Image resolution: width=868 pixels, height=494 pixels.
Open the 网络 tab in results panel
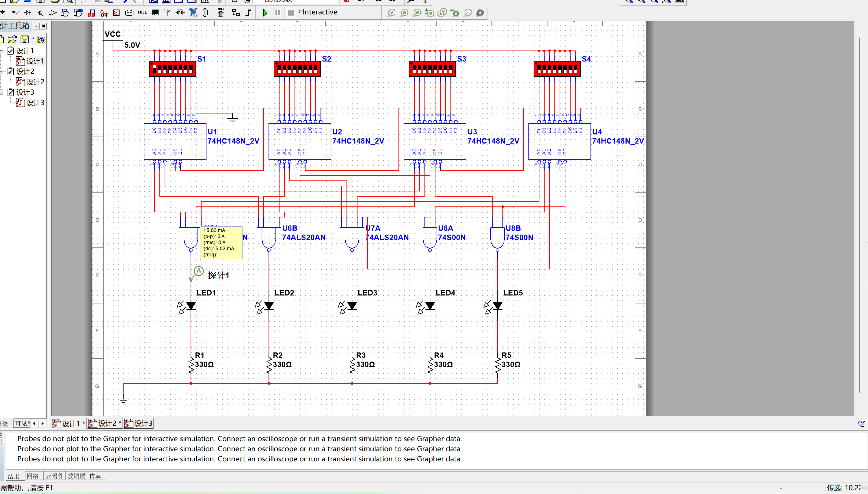(33, 476)
